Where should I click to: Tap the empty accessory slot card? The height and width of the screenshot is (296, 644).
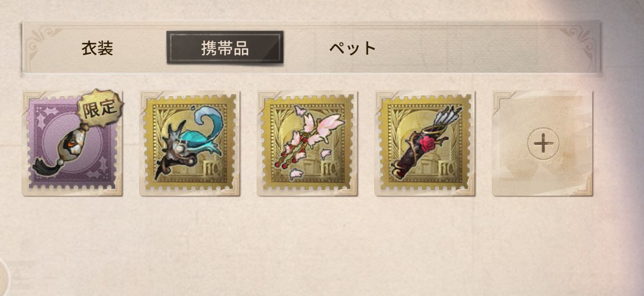click(543, 143)
